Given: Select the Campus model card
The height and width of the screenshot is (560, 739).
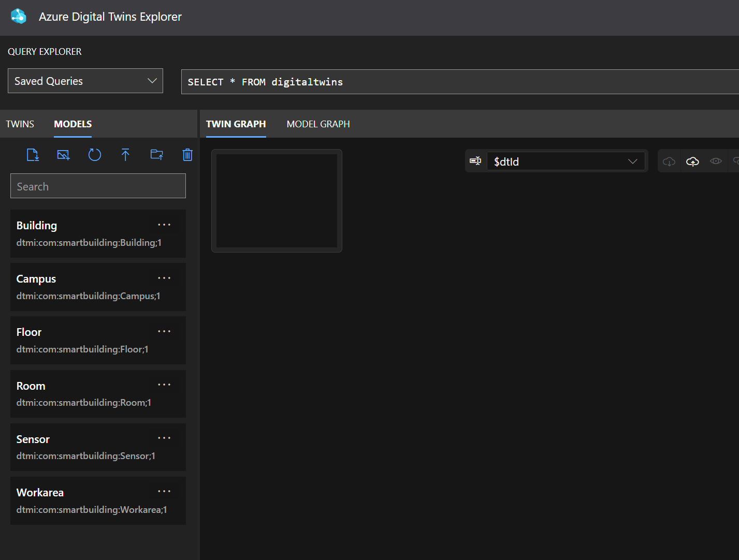Looking at the screenshot, I should pyautogui.click(x=98, y=287).
